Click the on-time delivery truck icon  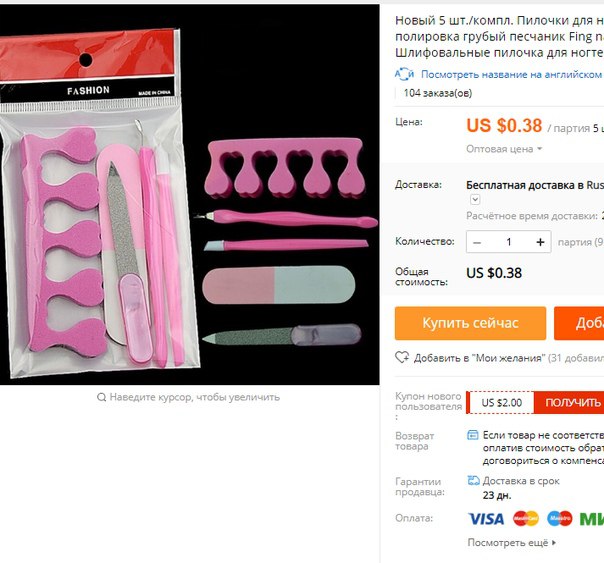[x=473, y=481]
